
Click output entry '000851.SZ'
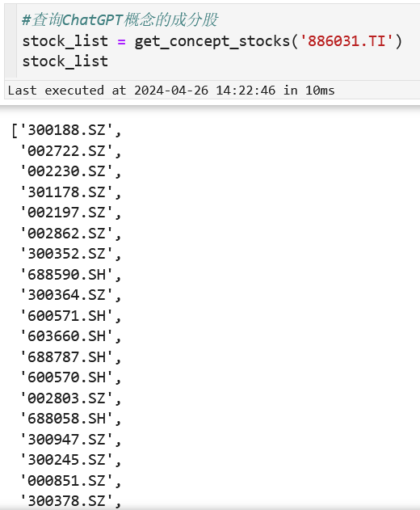[66, 480]
